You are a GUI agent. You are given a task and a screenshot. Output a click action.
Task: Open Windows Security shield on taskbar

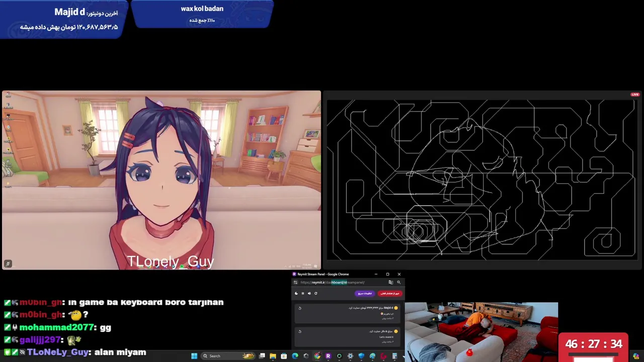coord(361,356)
